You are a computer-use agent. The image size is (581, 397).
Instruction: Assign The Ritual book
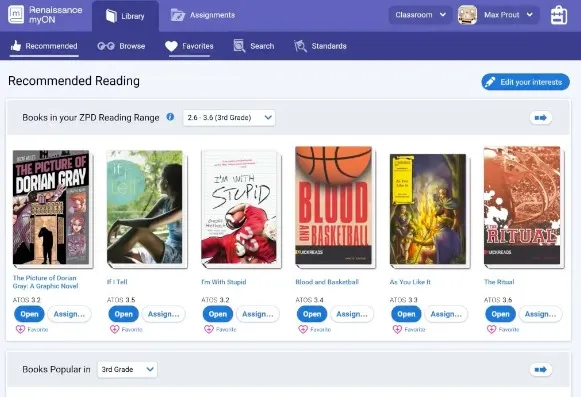click(540, 314)
